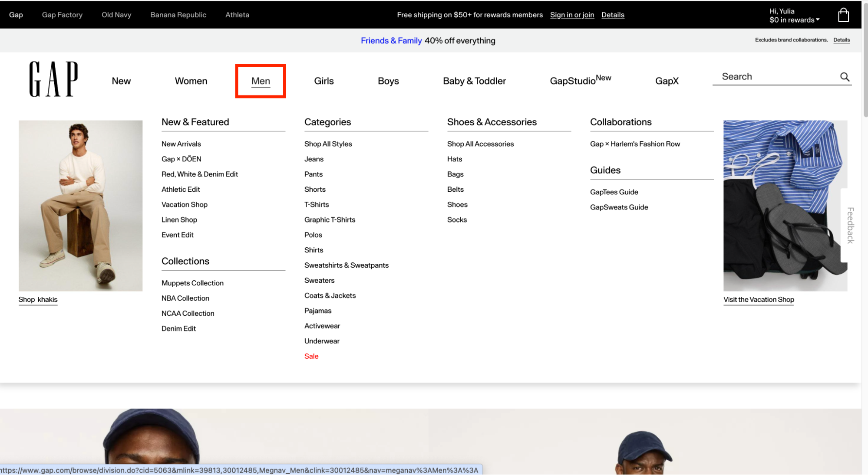The image size is (868, 475).
Task: Go to men's Jeans category
Action: (x=314, y=159)
